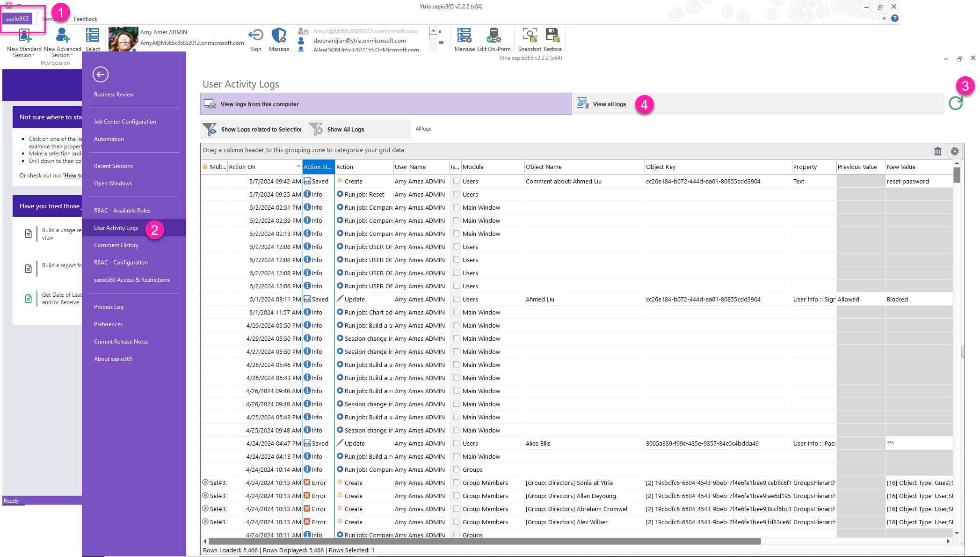The image size is (980, 557).
Task: Refresh the User Activity Logs
Action: (955, 103)
